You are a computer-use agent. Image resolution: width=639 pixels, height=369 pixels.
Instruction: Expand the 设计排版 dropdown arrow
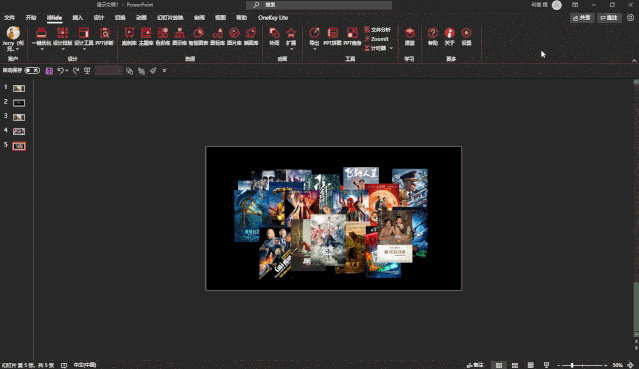point(63,49)
